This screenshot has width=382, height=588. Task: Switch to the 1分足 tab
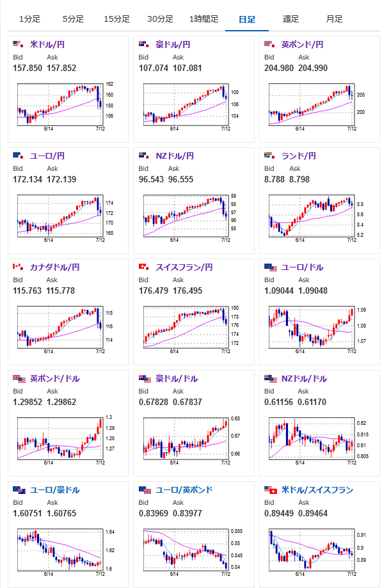[29, 19]
